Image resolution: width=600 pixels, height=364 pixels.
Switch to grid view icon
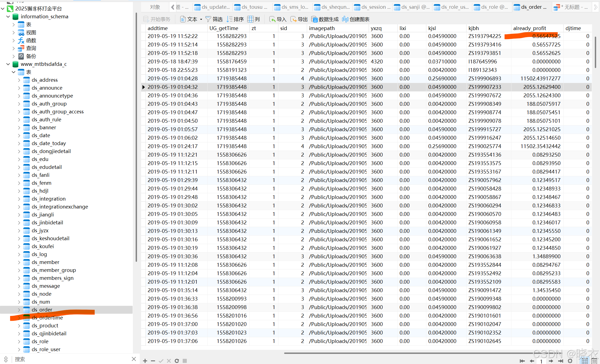584,361
